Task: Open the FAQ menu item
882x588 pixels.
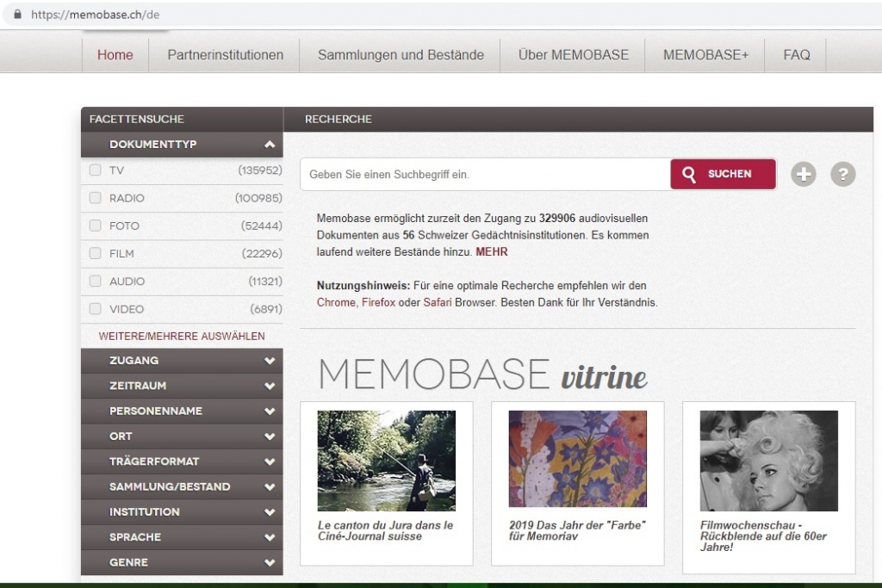Action: [x=797, y=55]
